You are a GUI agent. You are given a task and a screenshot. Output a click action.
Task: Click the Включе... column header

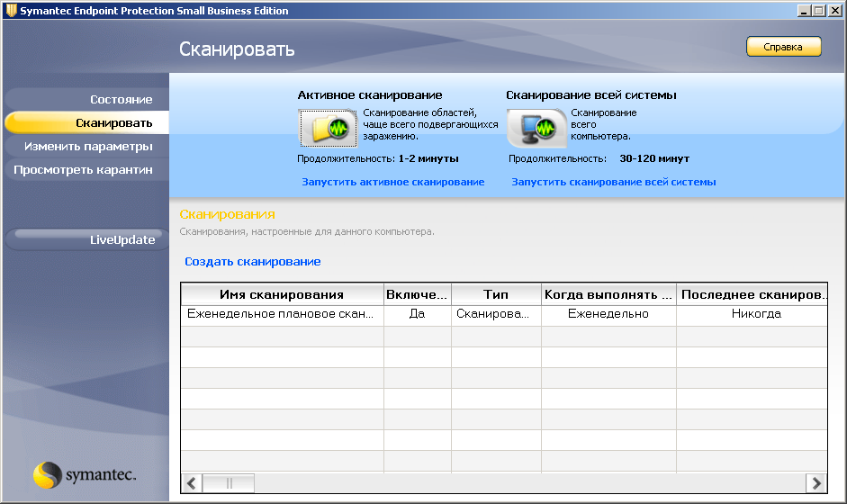coord(417,294)
